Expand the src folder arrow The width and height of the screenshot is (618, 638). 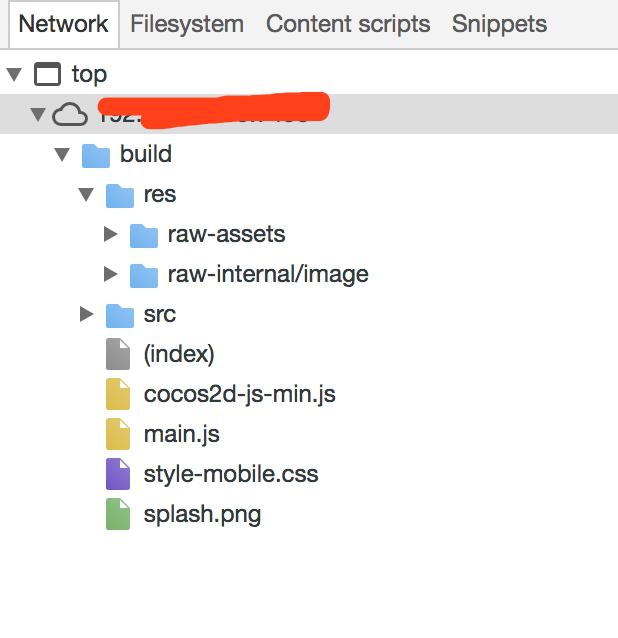pyautogui.click(x=87, y=315)
